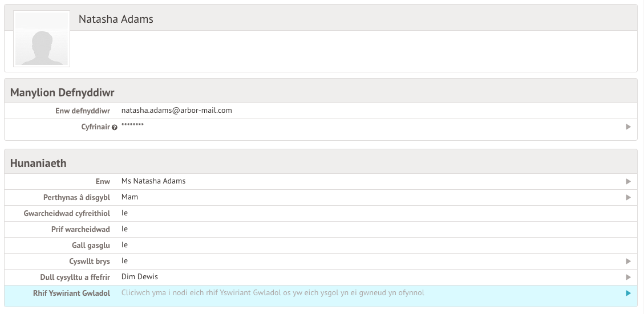
Task: Click the Hunaniaeth section header
Action: coord(38,163)
